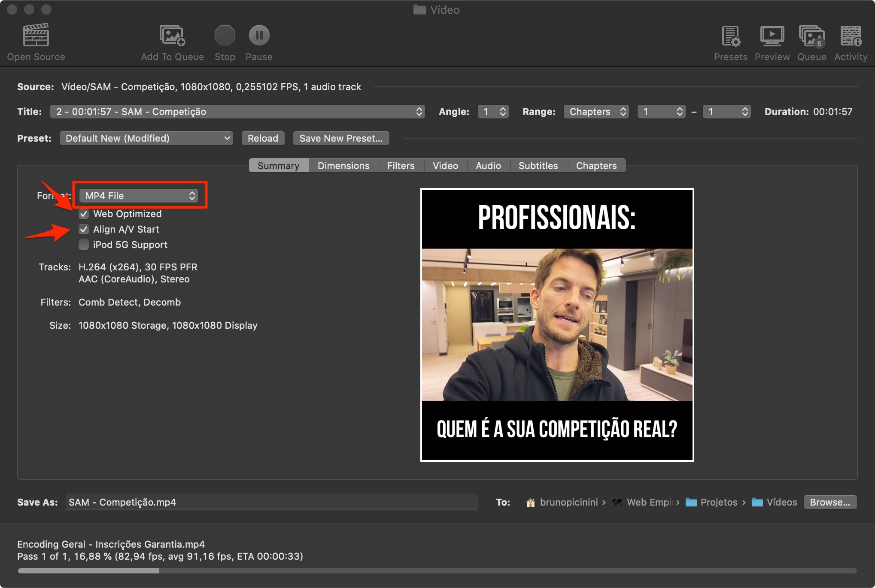Open the Presets panel
The image size is (875, 588).
point(730,36)
